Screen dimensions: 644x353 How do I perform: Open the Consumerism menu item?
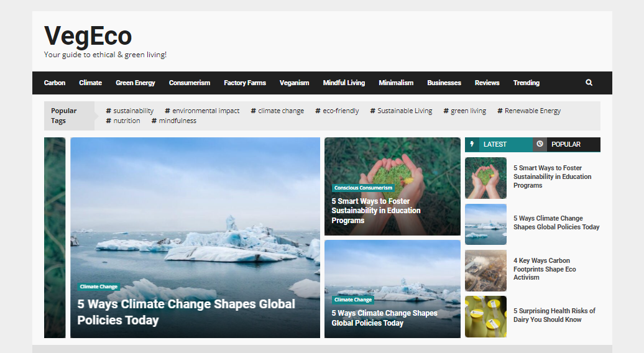pyautogui.click(x=190, y=83)
